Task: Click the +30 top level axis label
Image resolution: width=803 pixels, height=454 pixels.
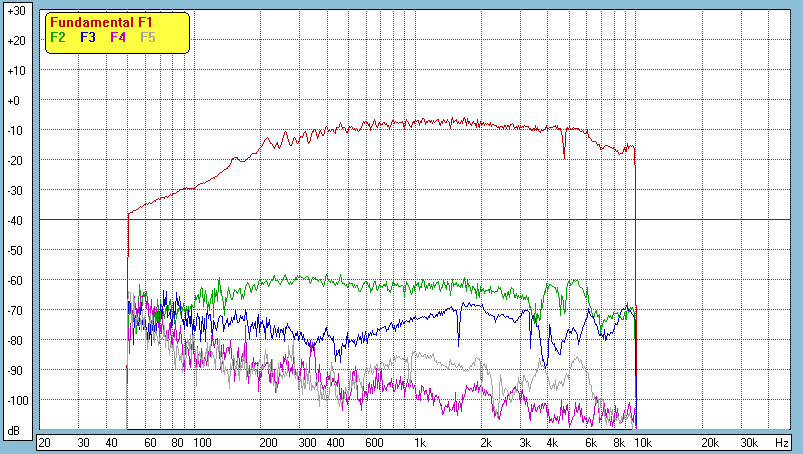Action: tap(15, 11)
